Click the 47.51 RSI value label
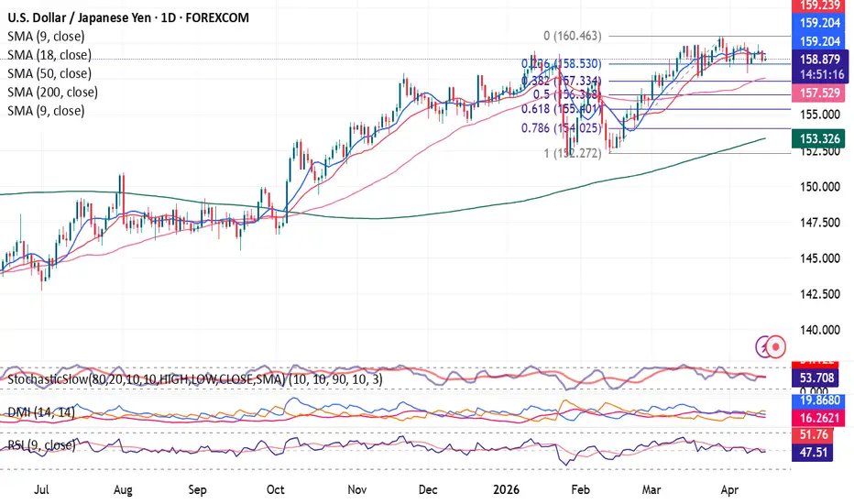This screenshot has width=854, height=504. coord(813,453)
